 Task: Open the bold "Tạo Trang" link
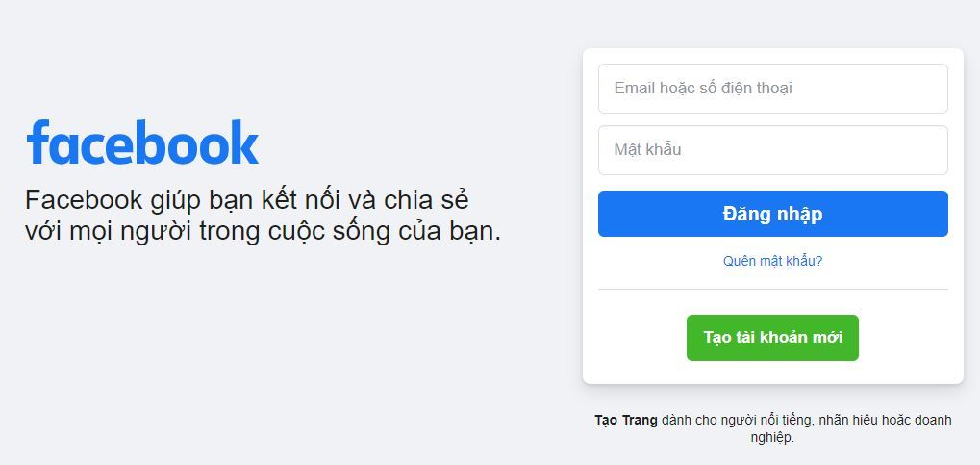pos(626,421)
